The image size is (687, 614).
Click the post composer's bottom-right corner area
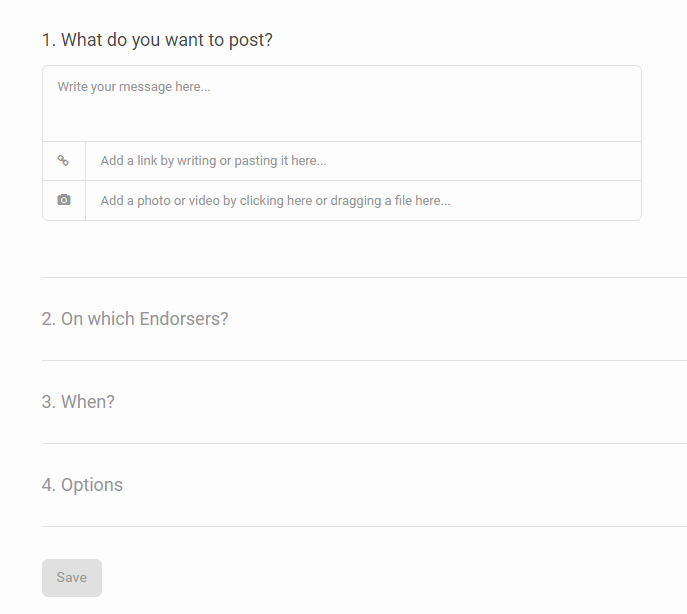pyautogui.click(x=625, y=208)
